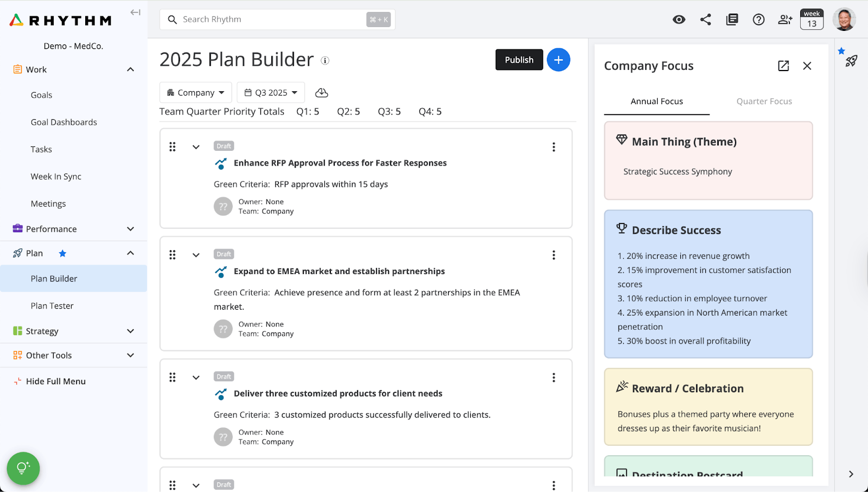Click the share icon in top bar
The image size is (868, 492).
point(705,20)
